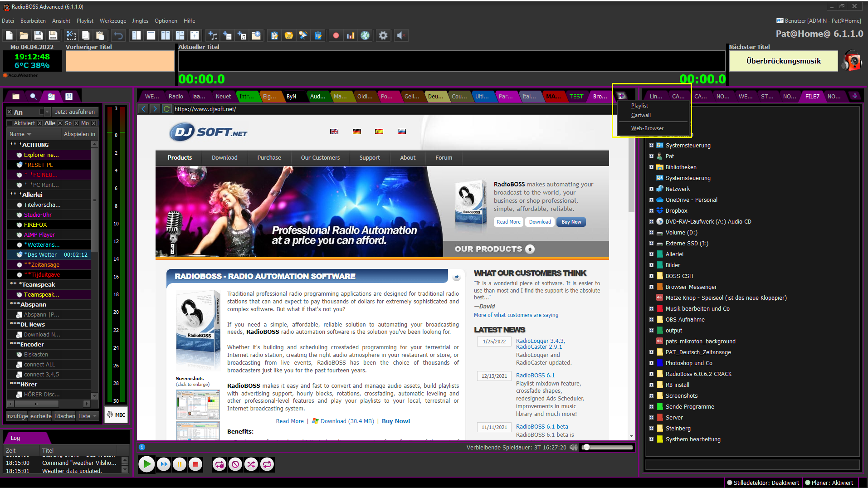
Task: Adjust the volume slider beside speaker icon
Action: (x=607, y=447)
